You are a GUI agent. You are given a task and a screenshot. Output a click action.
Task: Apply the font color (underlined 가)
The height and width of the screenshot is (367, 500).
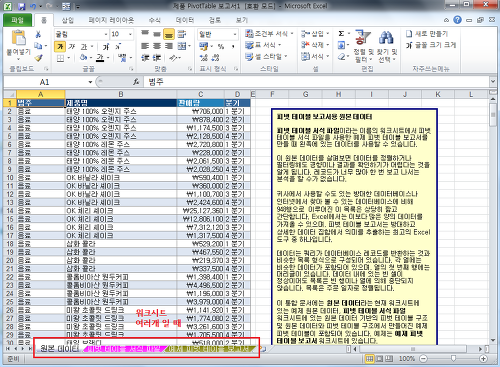[x=100, y=58]
